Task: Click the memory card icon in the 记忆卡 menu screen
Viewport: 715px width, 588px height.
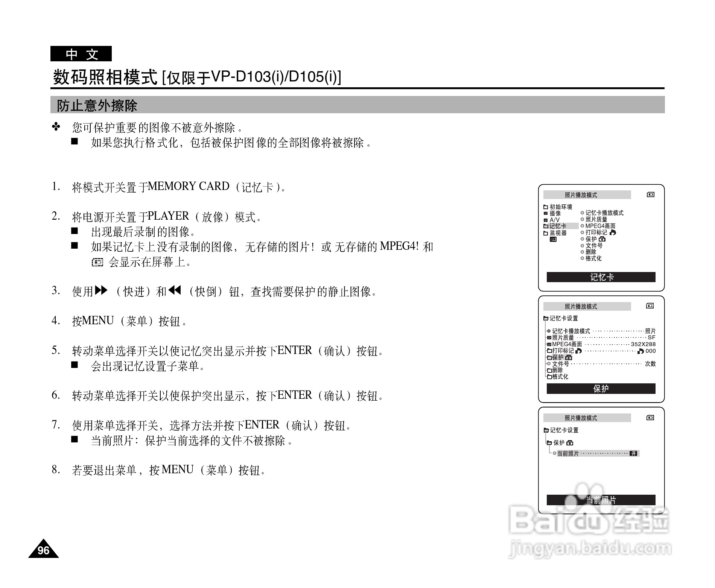Action: [x=650, y=194]
